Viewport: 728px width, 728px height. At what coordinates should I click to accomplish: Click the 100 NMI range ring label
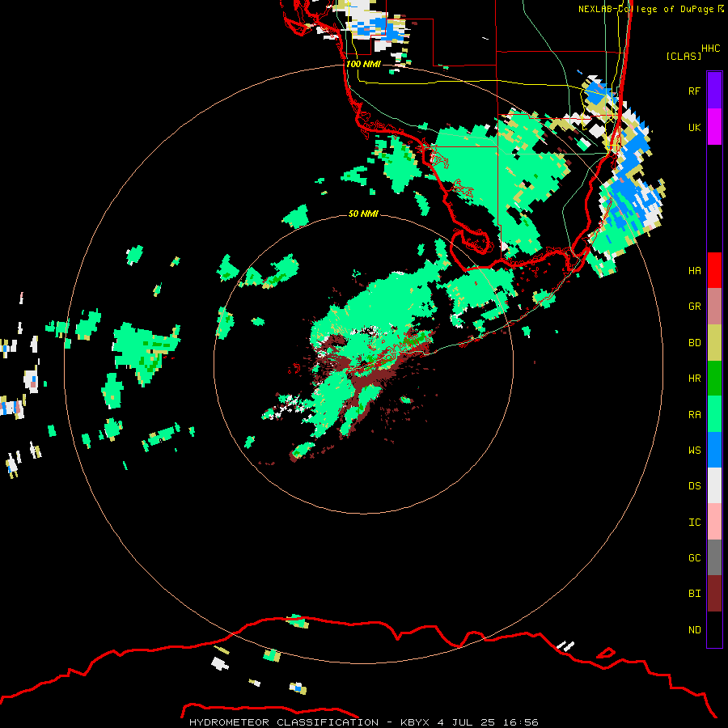363,64
